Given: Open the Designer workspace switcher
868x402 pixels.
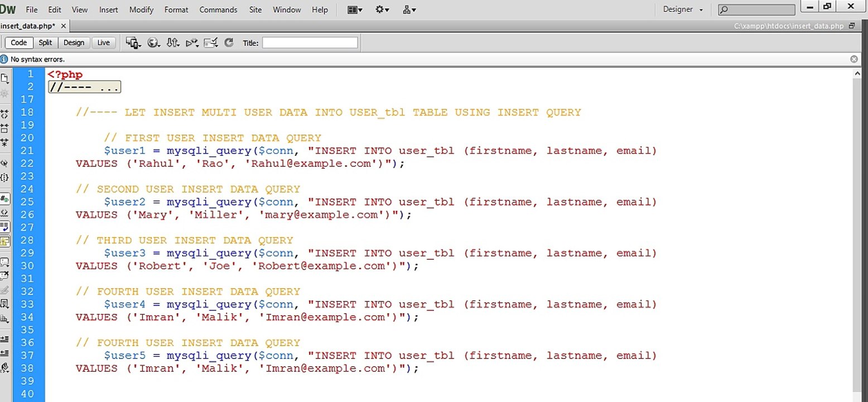Looking at the screenshot, I should pos(683,9).
